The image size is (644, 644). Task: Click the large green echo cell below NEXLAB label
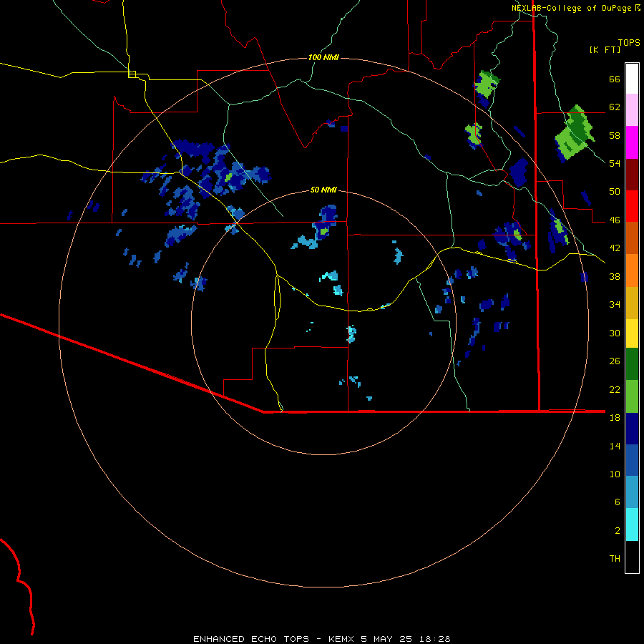click(x=575, y=134)
